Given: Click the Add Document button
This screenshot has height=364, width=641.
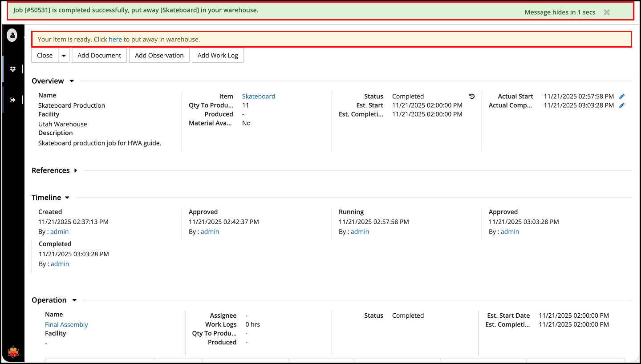Looking at the screenshot, I should click(x=99, y=56).
